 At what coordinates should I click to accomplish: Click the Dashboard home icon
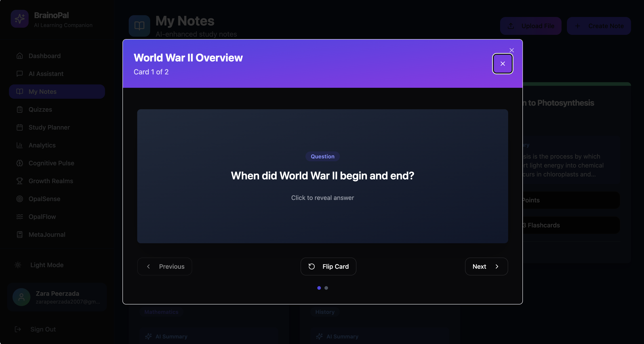point(19,56)
